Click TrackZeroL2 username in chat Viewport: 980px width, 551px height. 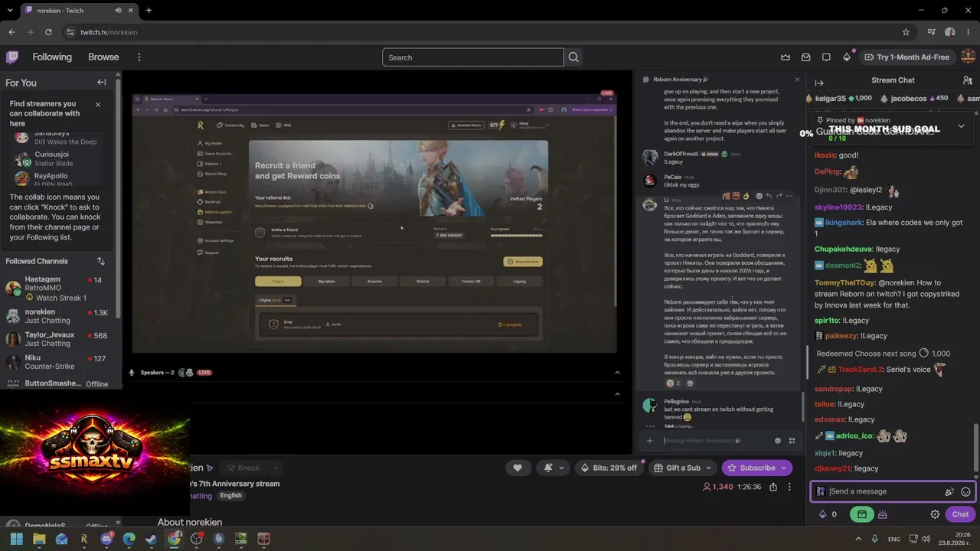click(x=861, y=370)
